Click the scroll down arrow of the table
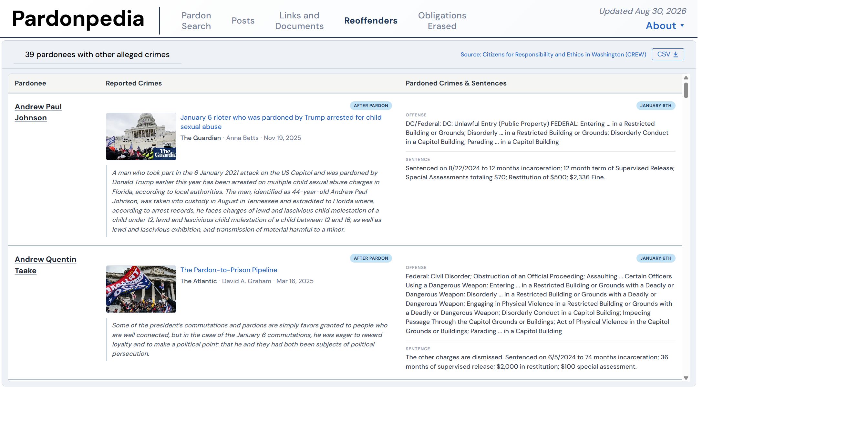This screenshot has width=868, height=439. pyautogui.click(x=686, y=378)
